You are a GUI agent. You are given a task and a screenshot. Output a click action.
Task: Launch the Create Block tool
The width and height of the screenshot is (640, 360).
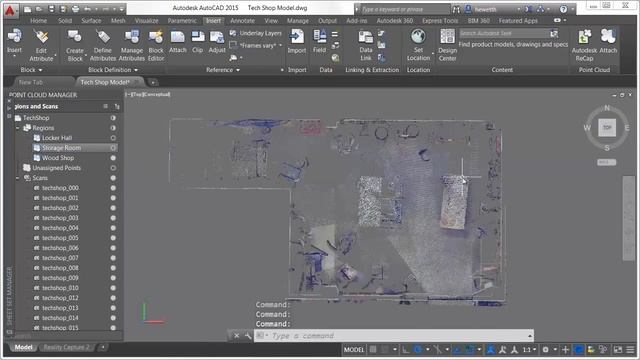pyautogui.click(x=75, y=45)
